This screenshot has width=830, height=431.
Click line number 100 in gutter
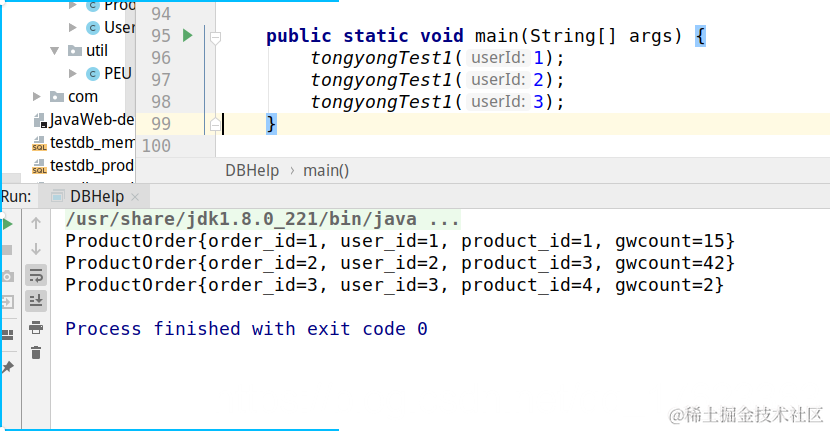point(156,146)
